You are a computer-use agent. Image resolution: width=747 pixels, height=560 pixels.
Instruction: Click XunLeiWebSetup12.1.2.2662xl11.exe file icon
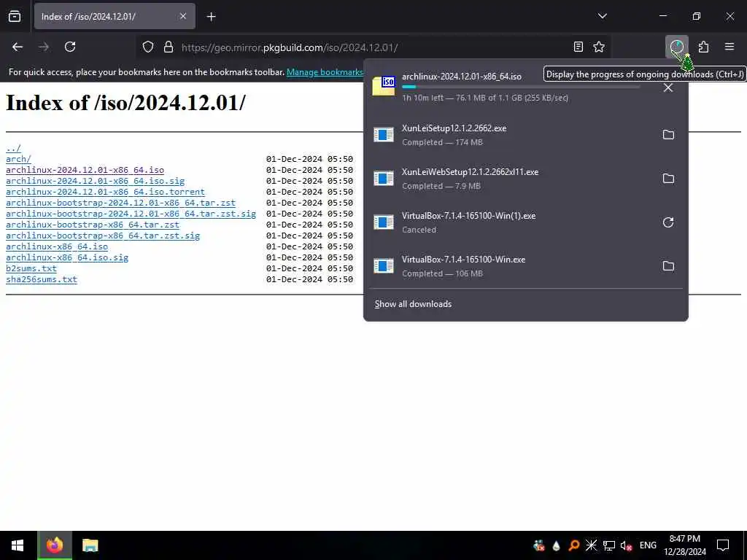384,179
